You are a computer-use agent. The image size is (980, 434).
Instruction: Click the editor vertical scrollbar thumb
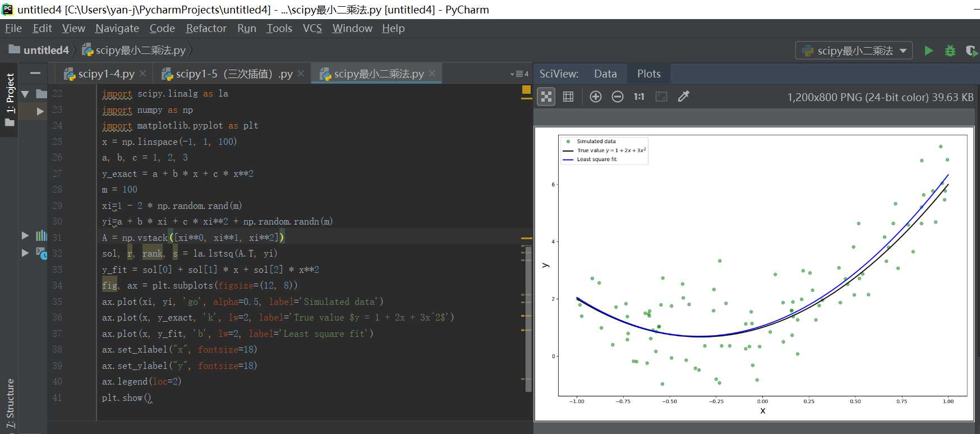[528, 318]
